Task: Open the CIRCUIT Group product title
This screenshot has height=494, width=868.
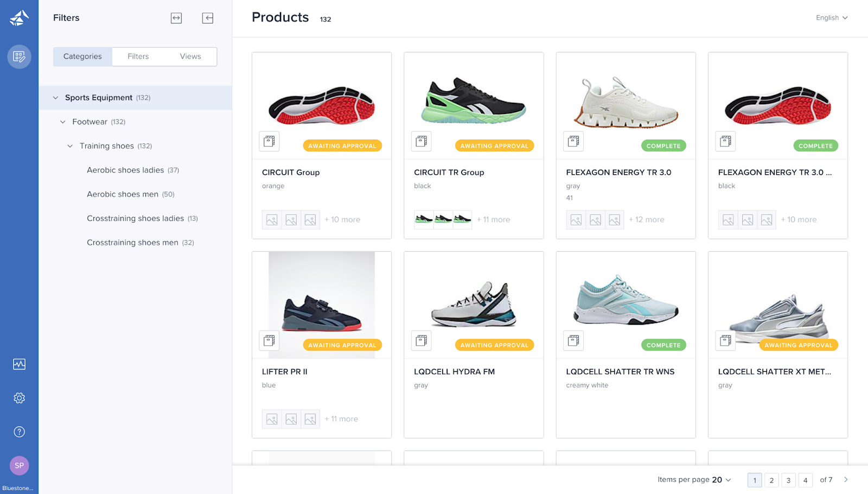Action: (x=291, y=173)
